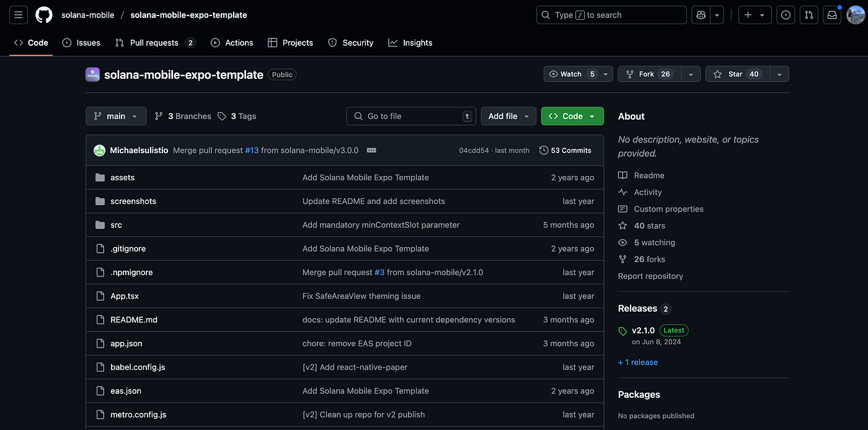Click the src folder icon

coord(100,225)
